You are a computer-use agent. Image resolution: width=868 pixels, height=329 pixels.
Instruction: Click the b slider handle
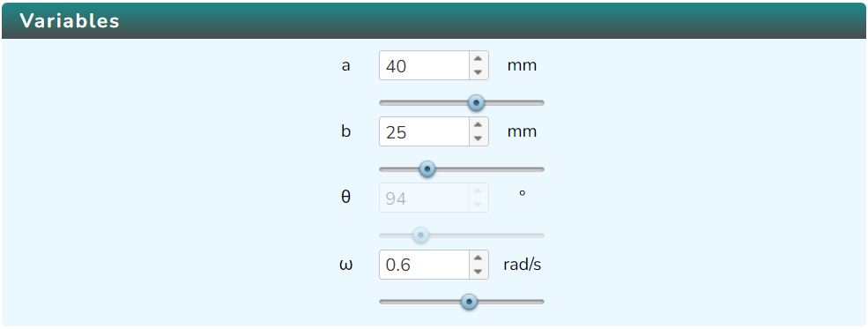(427, 169)
